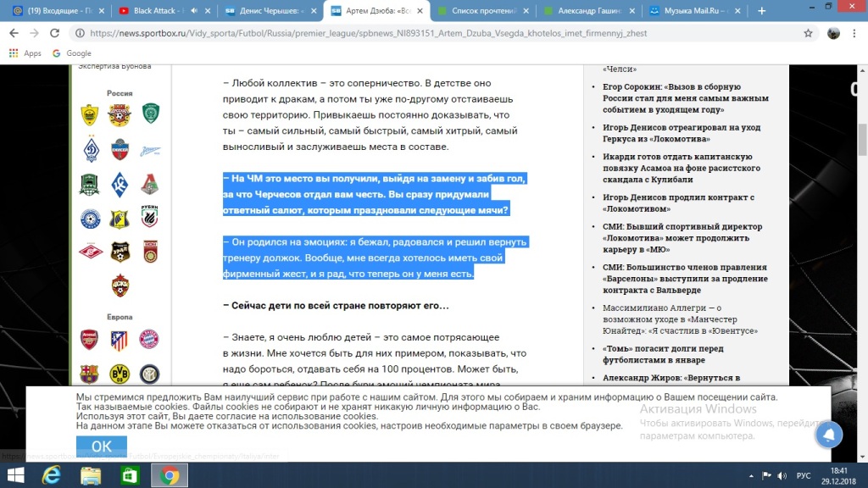Open Игорь Денисов отреагировал news link
The image size is (868, 488).
click(x=682, y=133)
